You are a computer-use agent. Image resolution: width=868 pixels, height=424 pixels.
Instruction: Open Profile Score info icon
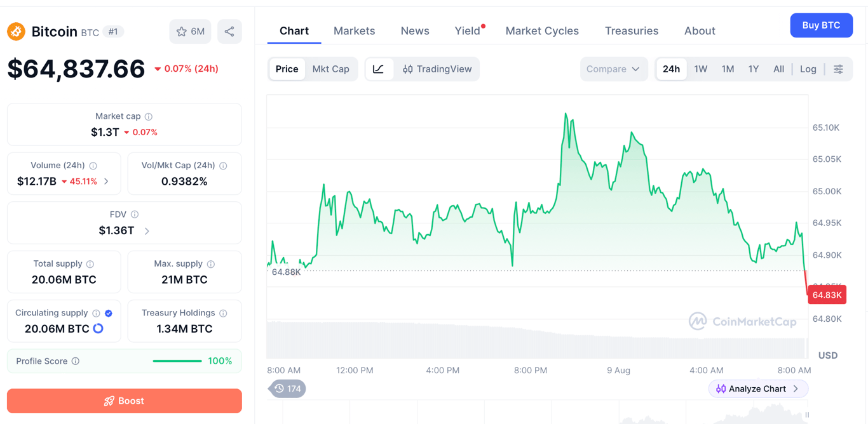[x=76, y=361]
